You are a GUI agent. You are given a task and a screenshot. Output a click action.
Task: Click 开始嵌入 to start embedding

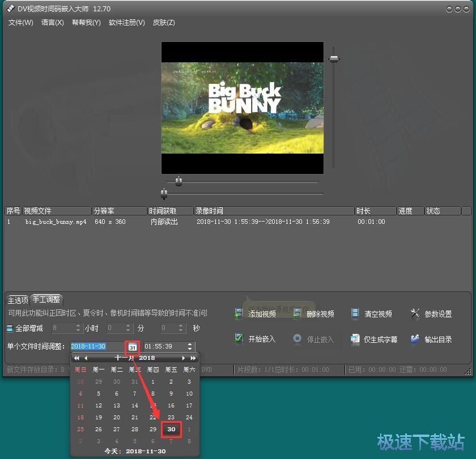click(256, 339)
